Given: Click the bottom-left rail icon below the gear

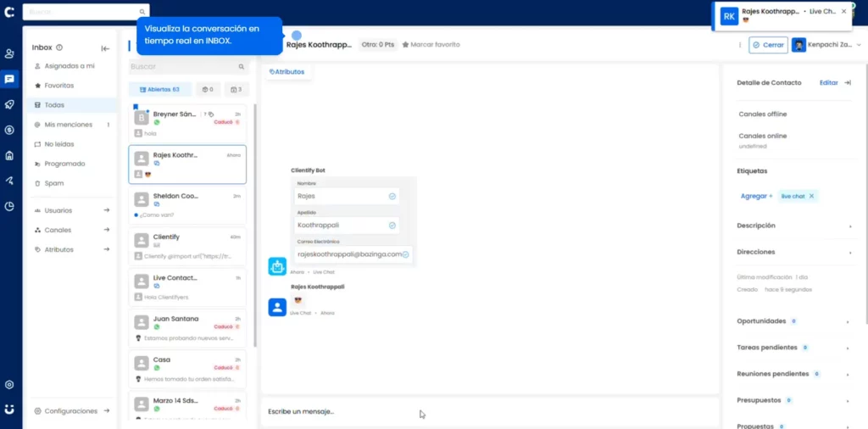Looking at the screenshot, I should [9, 409].
